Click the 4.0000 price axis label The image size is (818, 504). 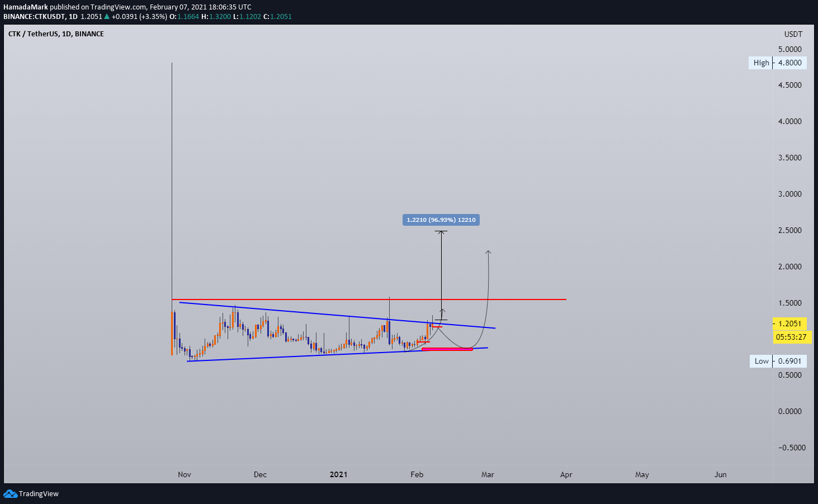pos(789,121)
